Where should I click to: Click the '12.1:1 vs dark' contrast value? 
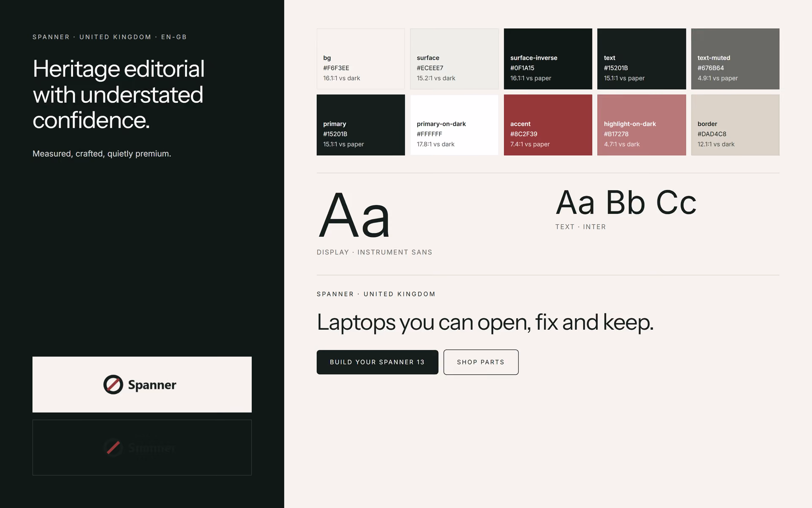716,144
